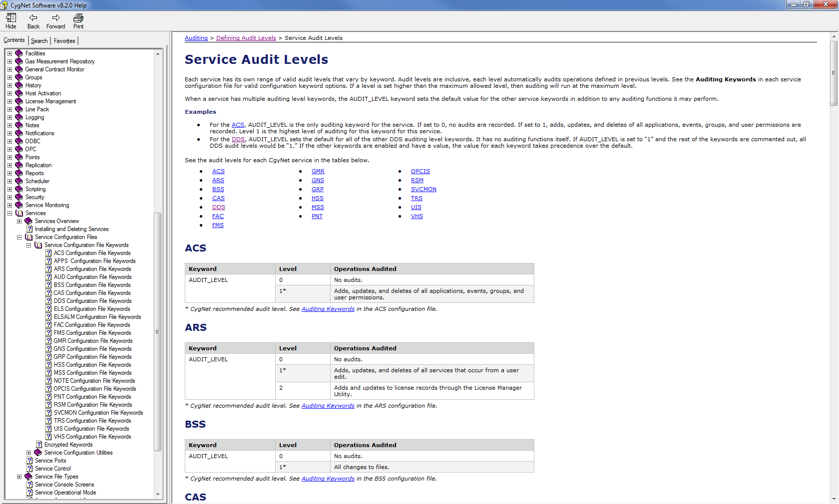The width and height of the screenshot is (839, 504).
Task: Collapse Service Configuration File Keywords node
Action: [28, 245]
